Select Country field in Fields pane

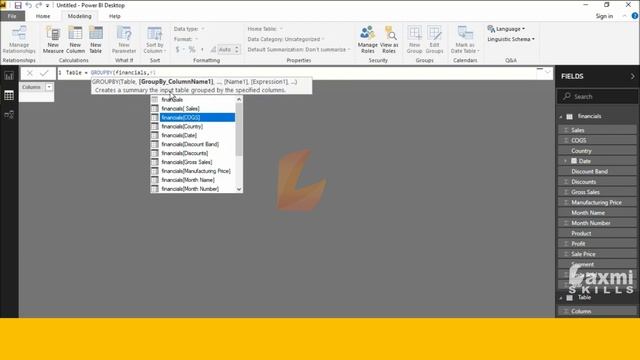pos(598,151)
